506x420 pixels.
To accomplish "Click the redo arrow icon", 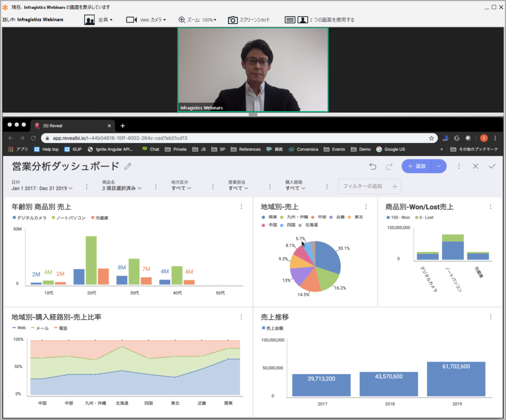I will [389, 166].
